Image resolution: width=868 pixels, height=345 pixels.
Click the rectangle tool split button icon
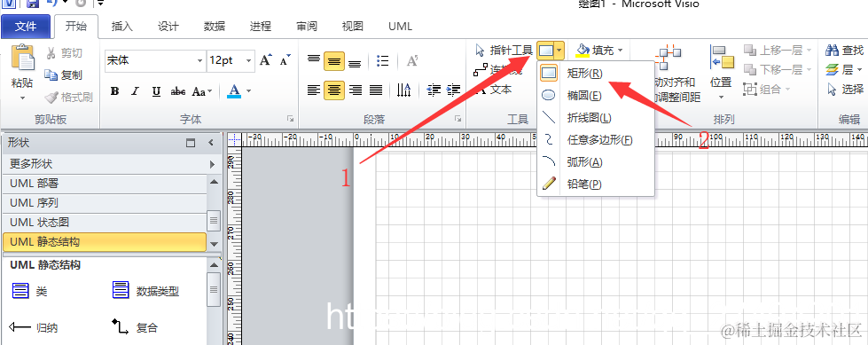[x=546, y=51]
